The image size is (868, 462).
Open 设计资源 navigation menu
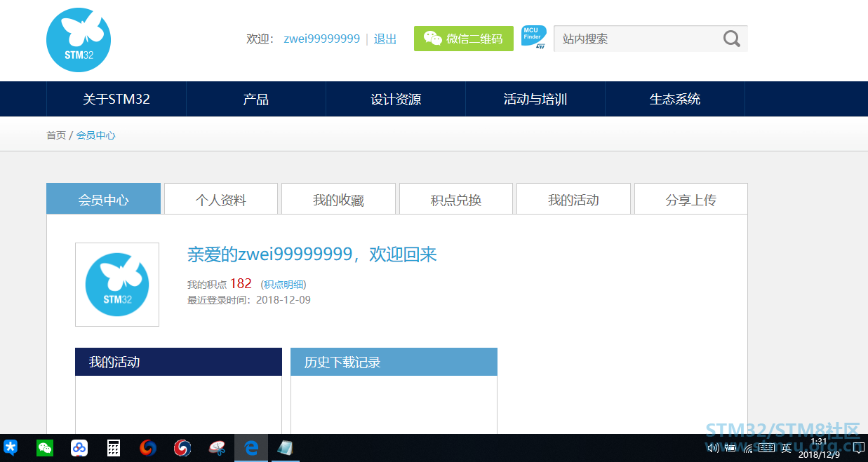[396, 99]
